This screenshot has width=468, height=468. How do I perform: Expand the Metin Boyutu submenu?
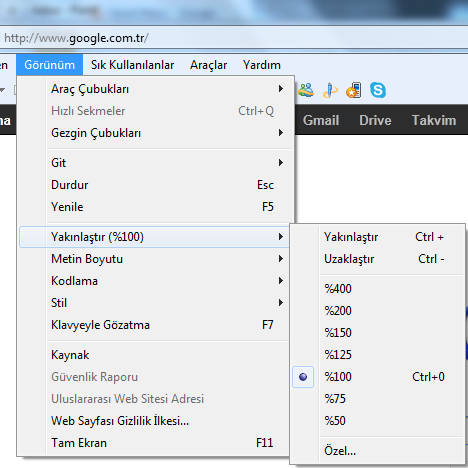point(154,259)
